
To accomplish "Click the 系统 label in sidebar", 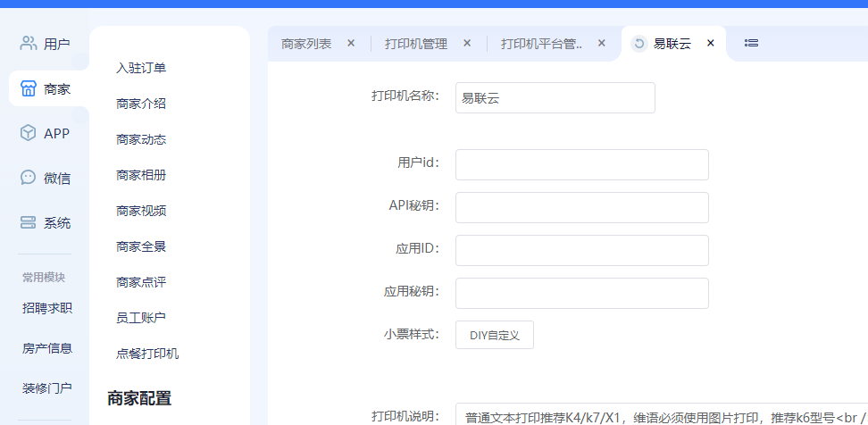I will point(57,223).
